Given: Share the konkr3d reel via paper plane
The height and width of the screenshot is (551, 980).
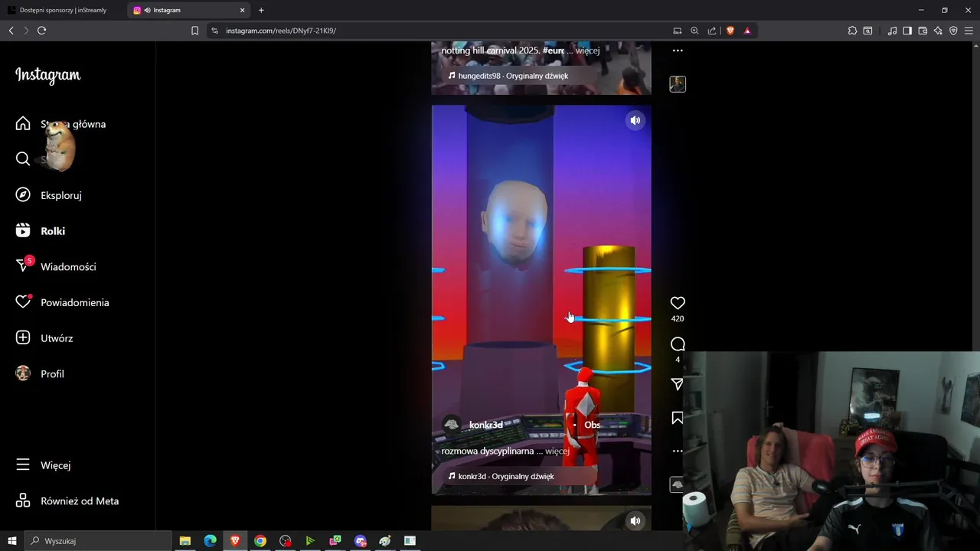Looking at the screenshot, I should point(678,384).
